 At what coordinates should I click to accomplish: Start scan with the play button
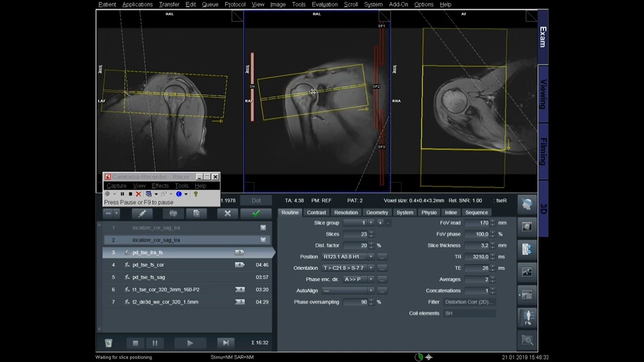[190, 343]
